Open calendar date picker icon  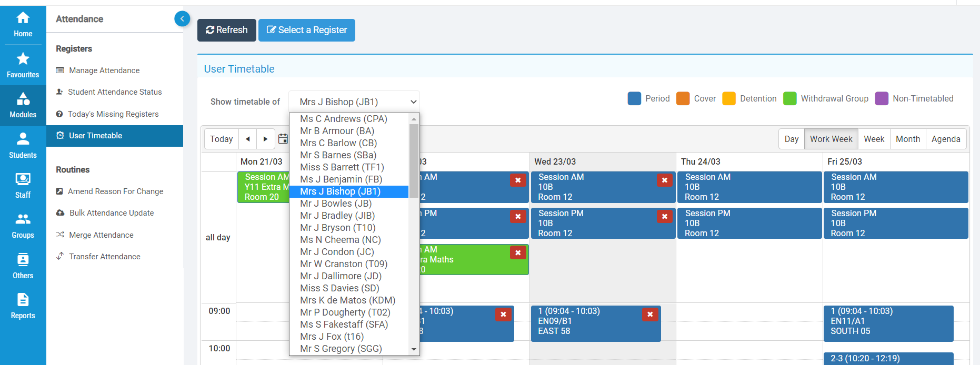[283, 139]
